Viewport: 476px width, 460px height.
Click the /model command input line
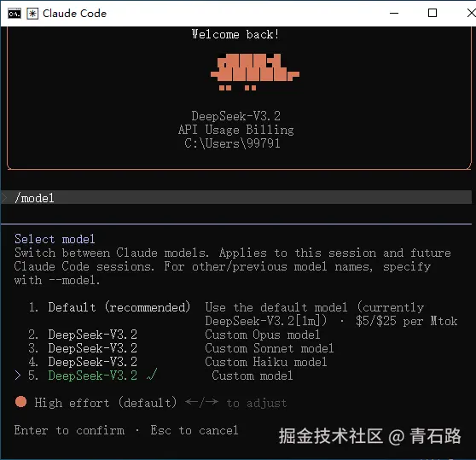pos(236,198)
